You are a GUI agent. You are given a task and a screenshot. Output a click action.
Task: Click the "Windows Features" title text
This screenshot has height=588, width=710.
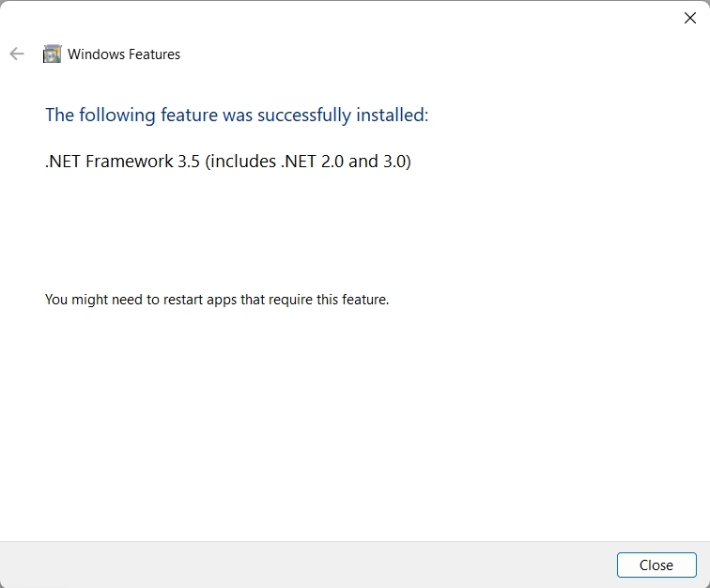(124, 54)
